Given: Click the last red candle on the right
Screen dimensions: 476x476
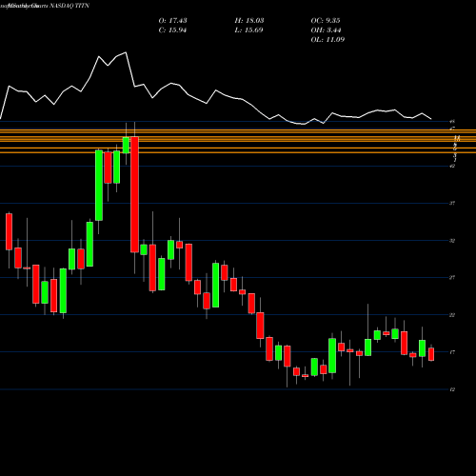Looking at the screenshot, I should 431,354.
